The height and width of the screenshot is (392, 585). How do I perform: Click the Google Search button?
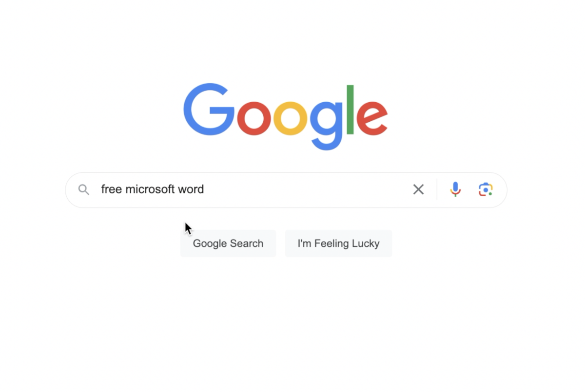click(x=228, y=243)
